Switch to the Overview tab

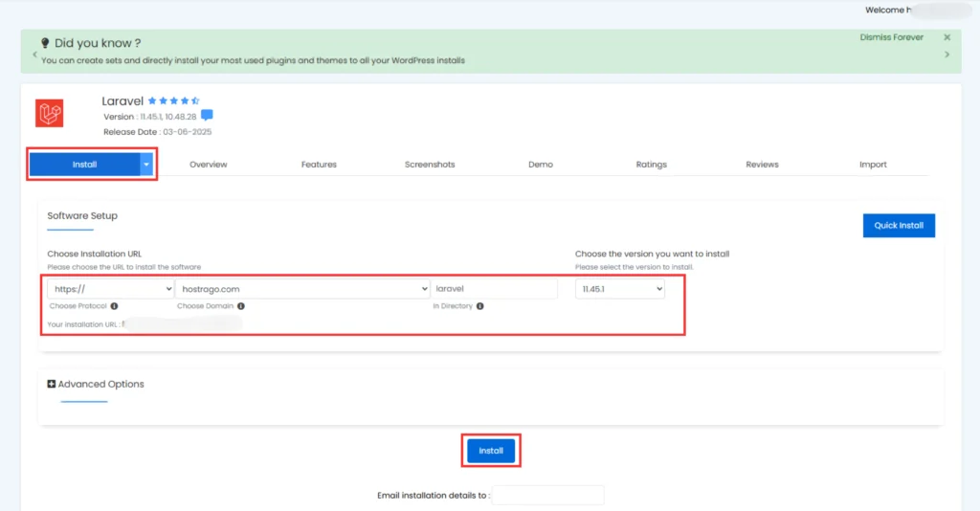click(x=208, y=165)
